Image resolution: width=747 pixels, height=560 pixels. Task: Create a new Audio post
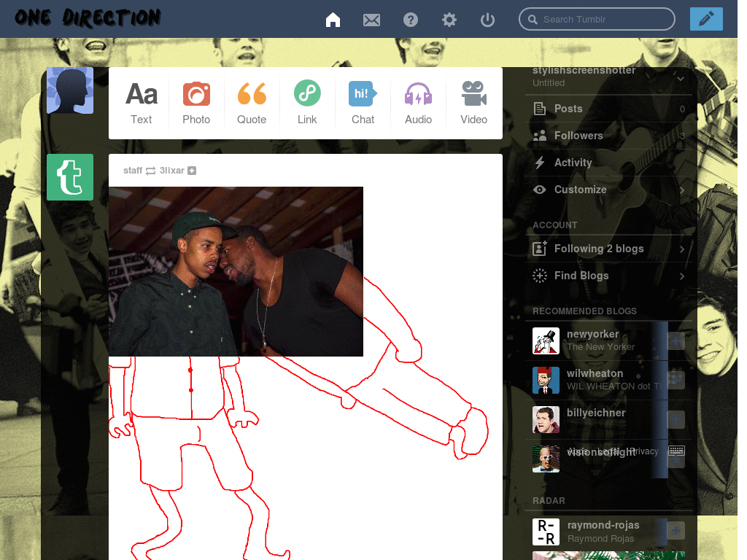point(418,103)
